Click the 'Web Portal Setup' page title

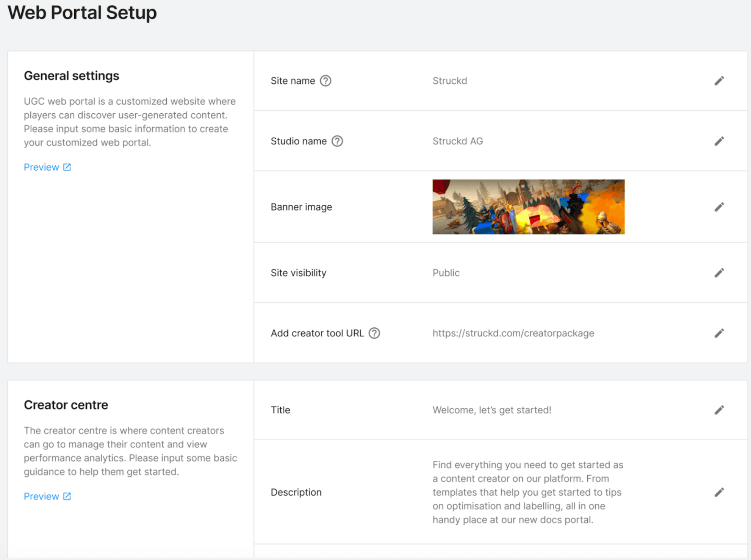tap(82, 13)
